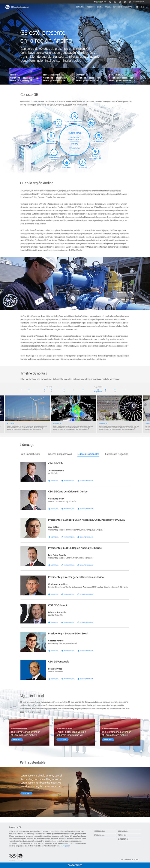
Task: Click Imprimir Perfil for Luis Felipe Carrillo
Action: pyautogui.click(x=68, y=565)
